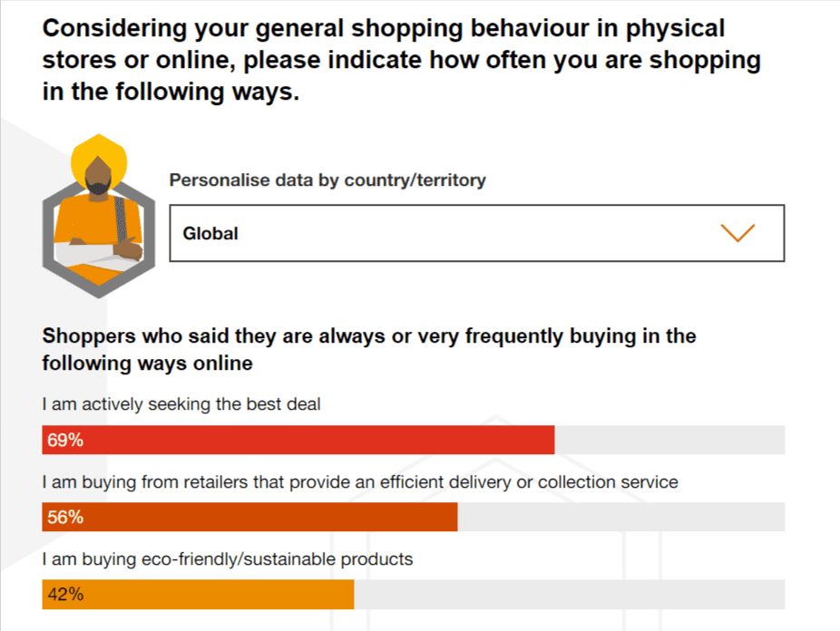Image resolution: width=840 pixels, height=631 pixels.
Task: Click the dark orange 56% bar
Action: 249,517
